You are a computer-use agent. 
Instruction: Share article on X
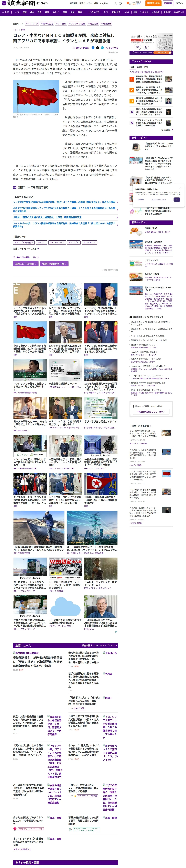click(97, 48)
